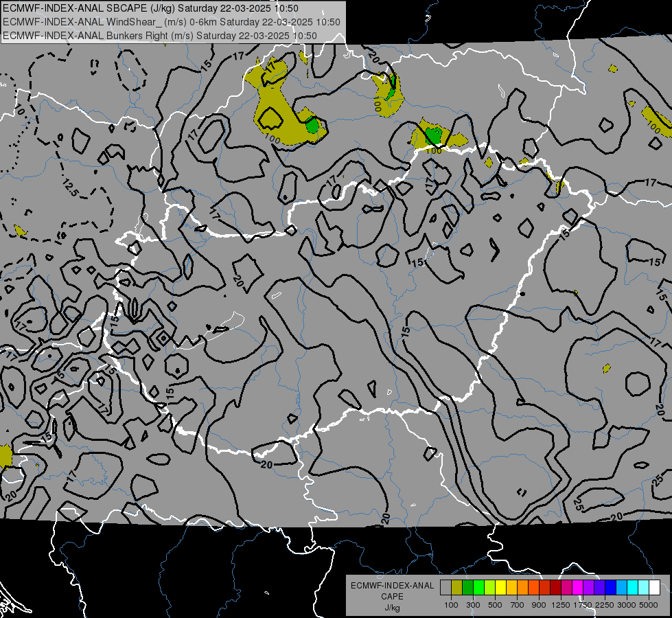Click the 500 value under the legend
This screenshot has width=672, height=618.
click(495, 605)
